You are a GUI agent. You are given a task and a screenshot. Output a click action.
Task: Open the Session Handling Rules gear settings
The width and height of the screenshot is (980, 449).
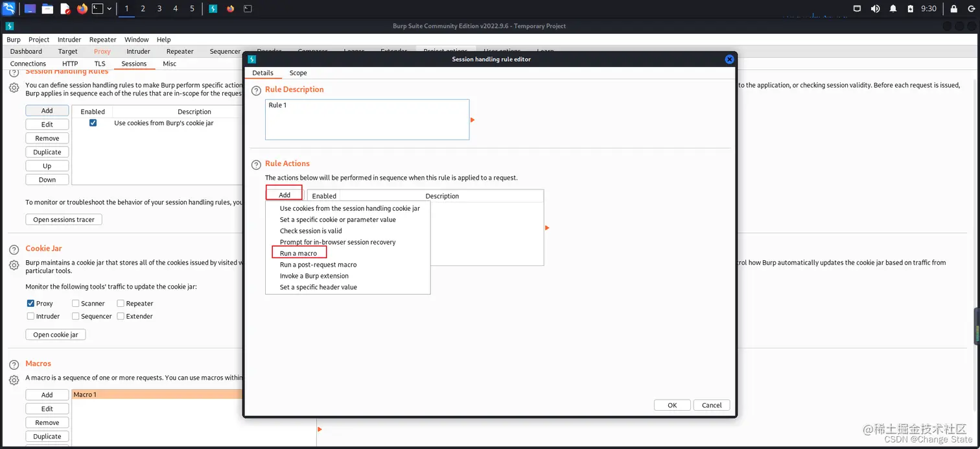click(14, 88)
